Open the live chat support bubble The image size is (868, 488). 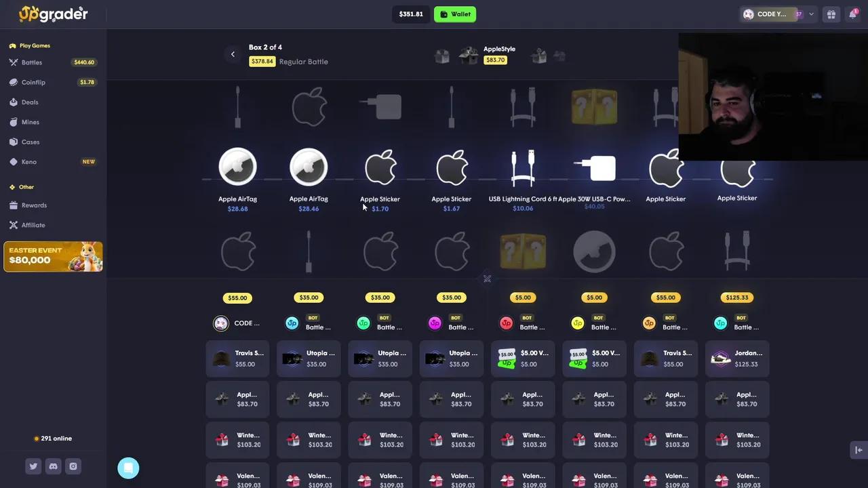click(128, 468)
